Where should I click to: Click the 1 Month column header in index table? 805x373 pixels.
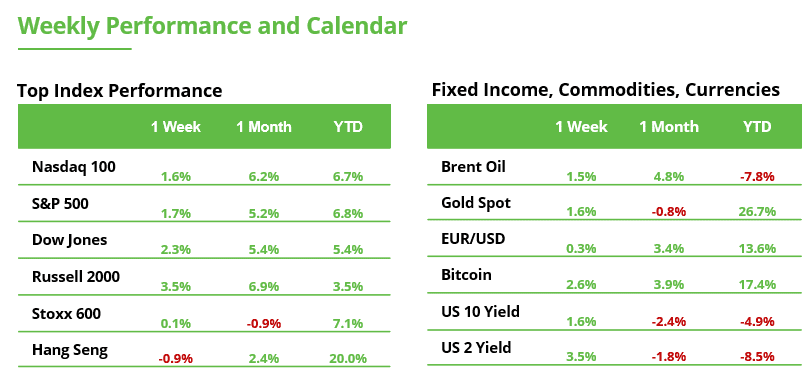click(x=264, y=127)
